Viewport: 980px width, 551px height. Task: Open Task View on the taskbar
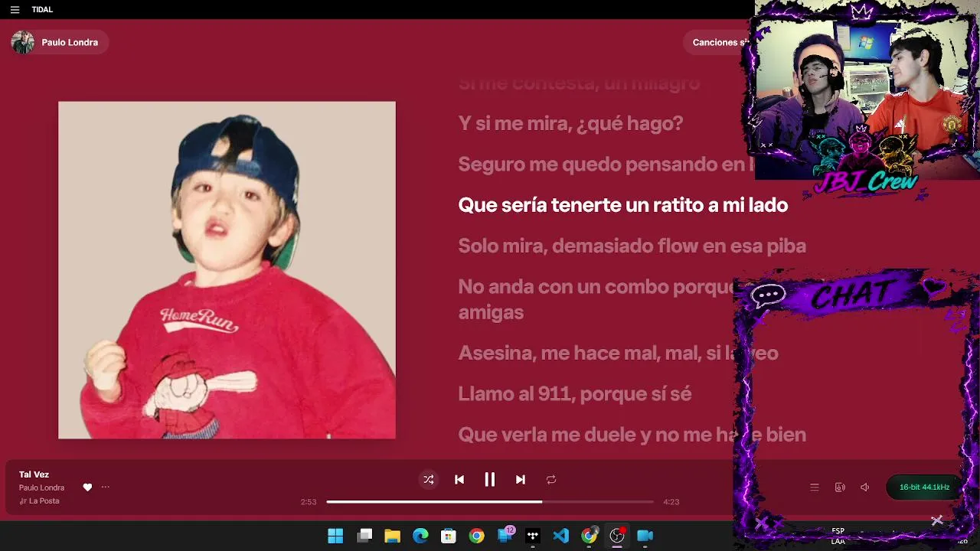pos(365,536)
